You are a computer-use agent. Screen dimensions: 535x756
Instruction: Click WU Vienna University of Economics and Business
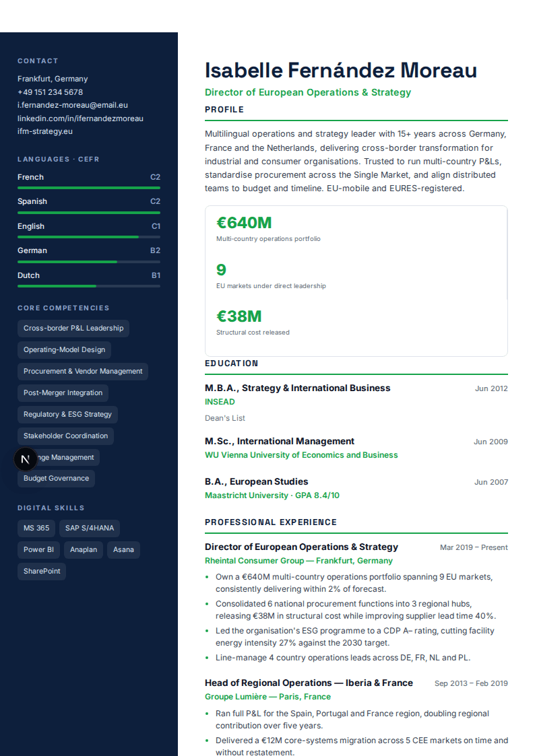pyautogui.click(x=301, y=454)
